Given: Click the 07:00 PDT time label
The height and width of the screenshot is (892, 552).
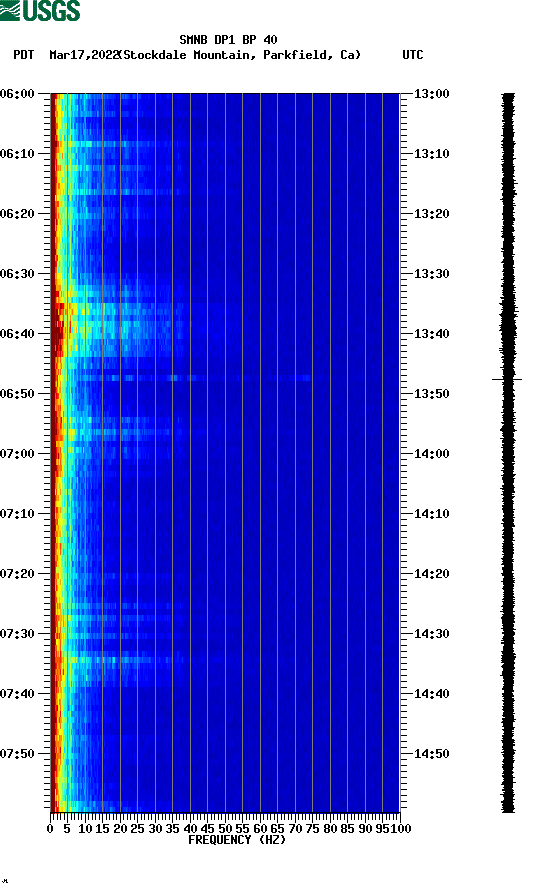Looking at the screenshot, I should [x=18, y=454].
